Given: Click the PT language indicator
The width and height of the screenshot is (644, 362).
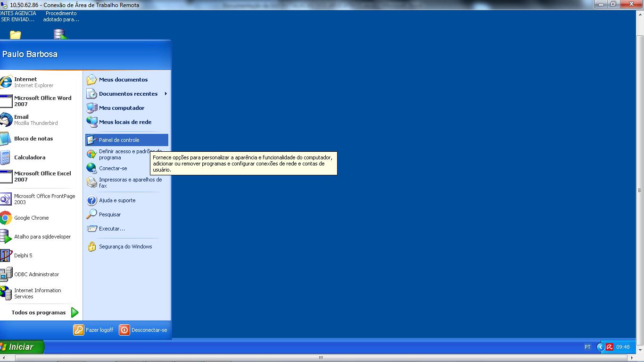Looking at the screenshot, I should (x=587, y=347).
